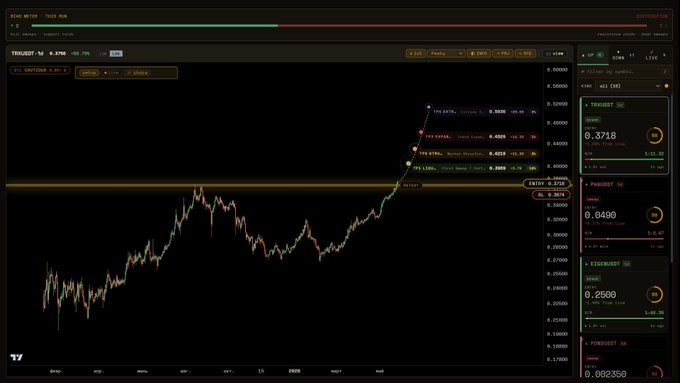
Task: Click the sweep tag on PHAUSDT card
Action: (x=592, y=199)
